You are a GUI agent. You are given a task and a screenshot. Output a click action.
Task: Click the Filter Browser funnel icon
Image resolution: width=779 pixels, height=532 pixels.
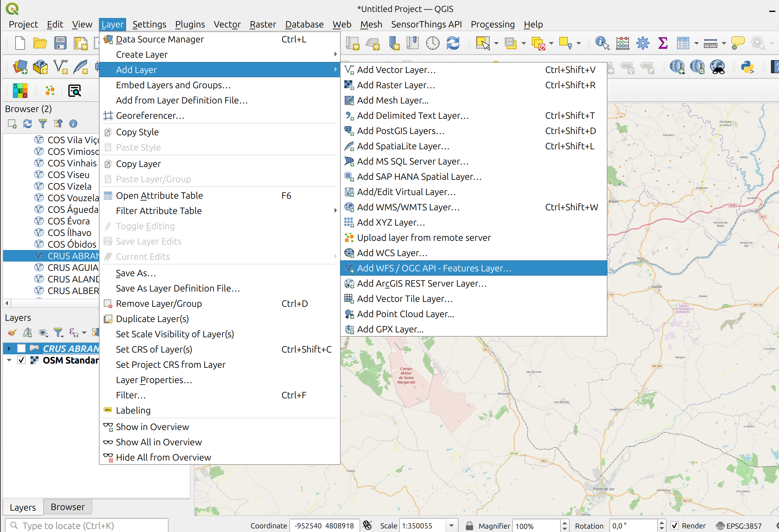click(x=42, y=124)
